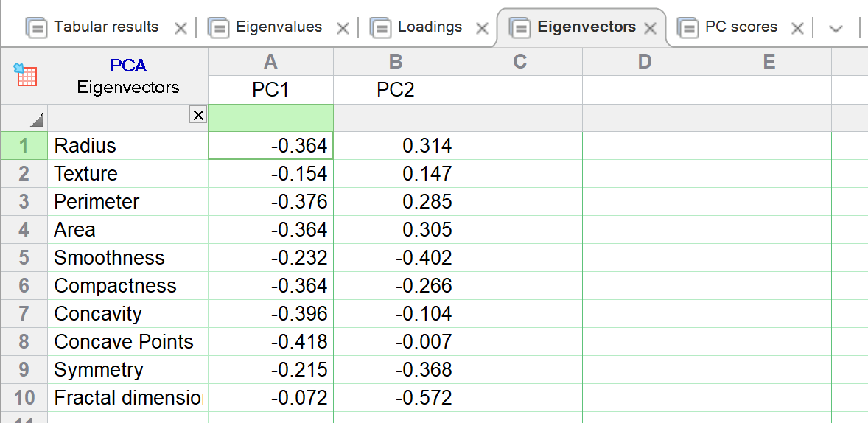Select row 5 via its row number
Viewport: 868px width, 423px height.
tap(24, 258)
